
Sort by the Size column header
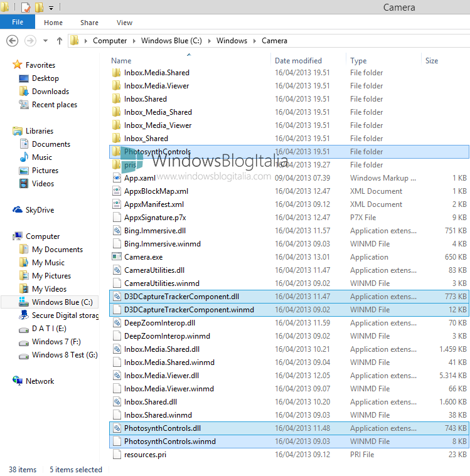(432, 61)
